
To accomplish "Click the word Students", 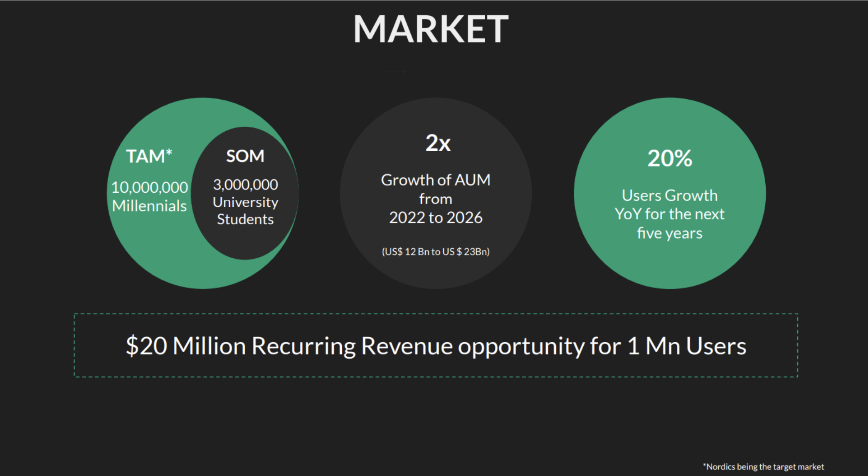I will click(245, 219).
